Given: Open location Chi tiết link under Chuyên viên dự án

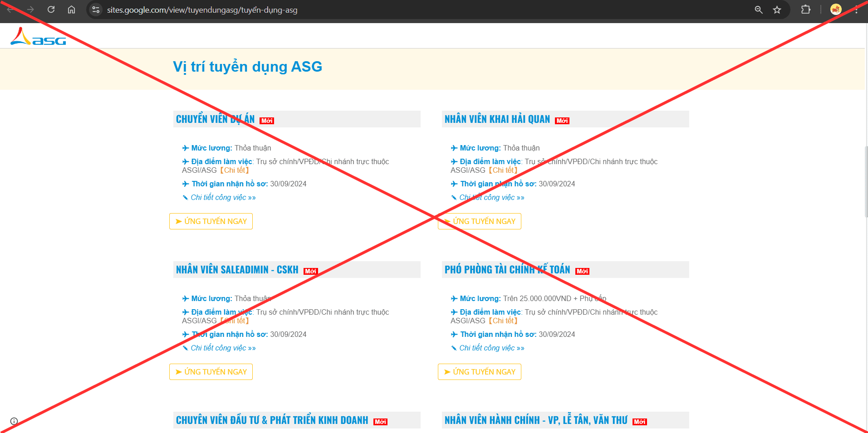Looking at the screenshot, I should click(235, 170).
